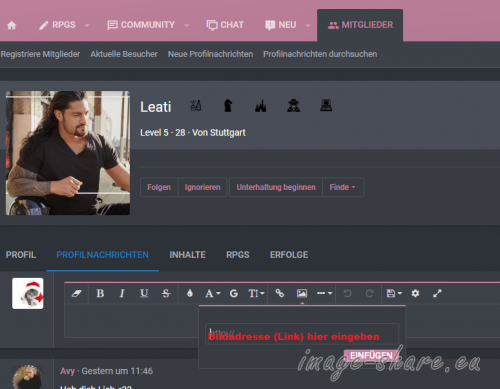Image resolution: width=500 pixels, height=389 pixels.
Task: Open the save draft dropdown
Action: [x=394, y=293]
